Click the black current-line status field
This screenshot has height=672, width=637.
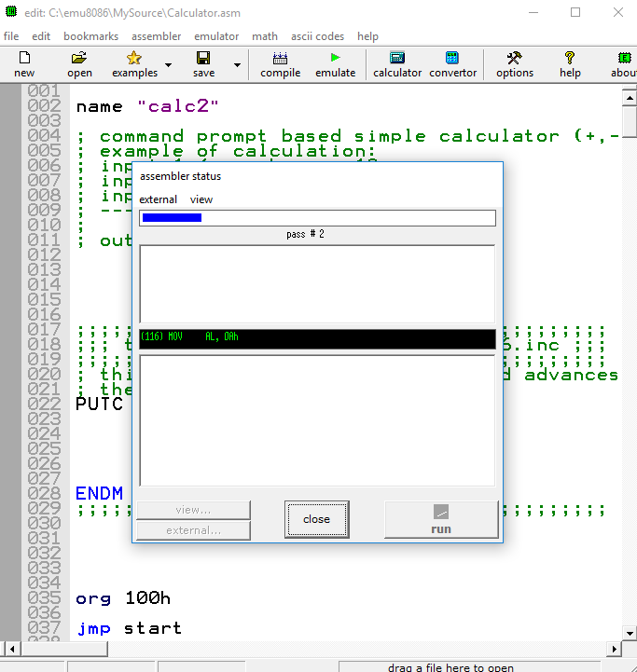click(x=317, y=339)
